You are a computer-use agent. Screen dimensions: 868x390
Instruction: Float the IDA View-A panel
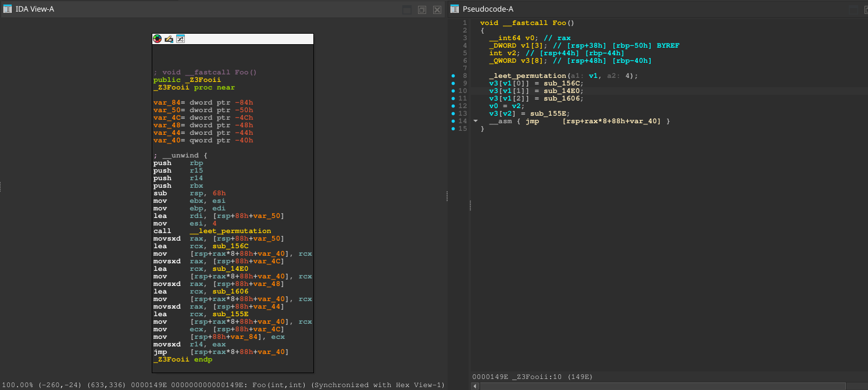click(x=422, y=9)
